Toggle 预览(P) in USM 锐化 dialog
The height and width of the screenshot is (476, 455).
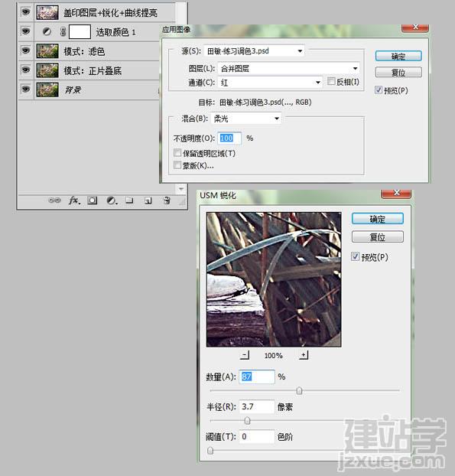(x=355, y=256)
